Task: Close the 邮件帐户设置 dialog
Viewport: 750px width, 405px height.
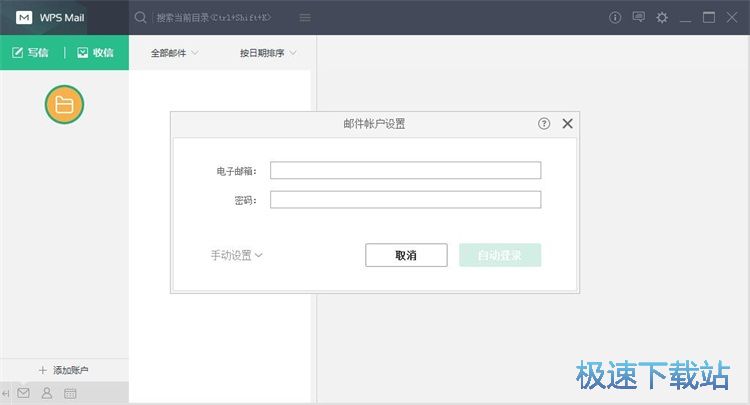Action: [567, 124]
